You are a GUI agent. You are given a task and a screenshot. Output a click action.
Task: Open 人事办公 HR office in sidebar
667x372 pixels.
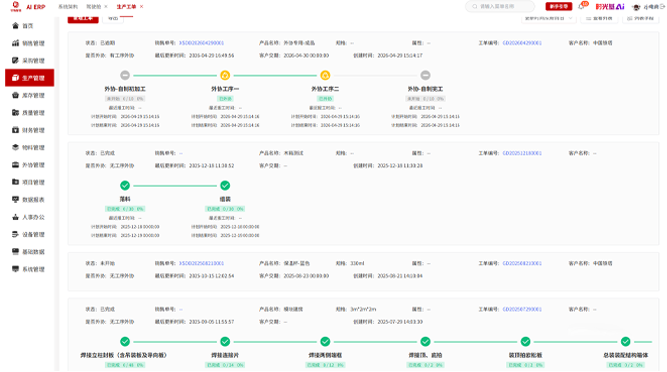point(29,217)
